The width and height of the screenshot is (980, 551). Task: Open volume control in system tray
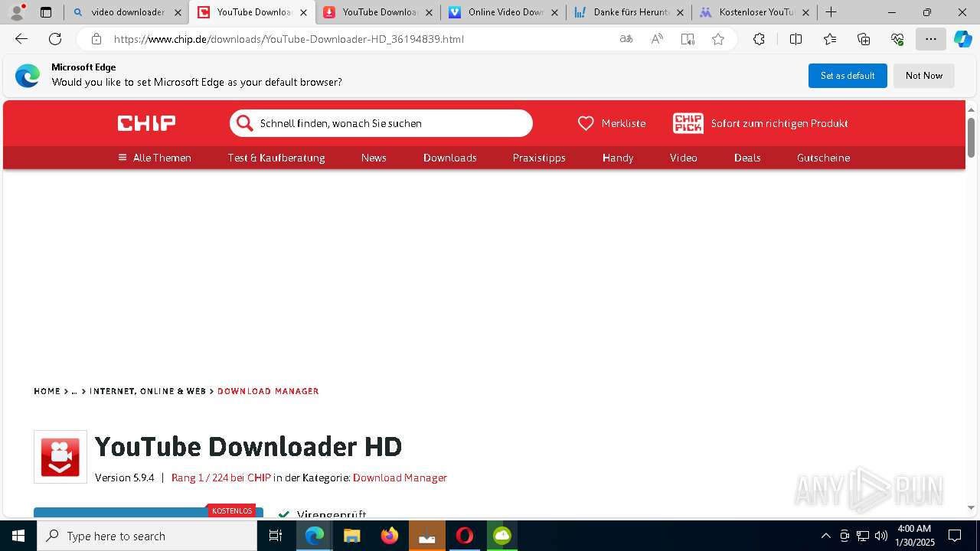880,536
